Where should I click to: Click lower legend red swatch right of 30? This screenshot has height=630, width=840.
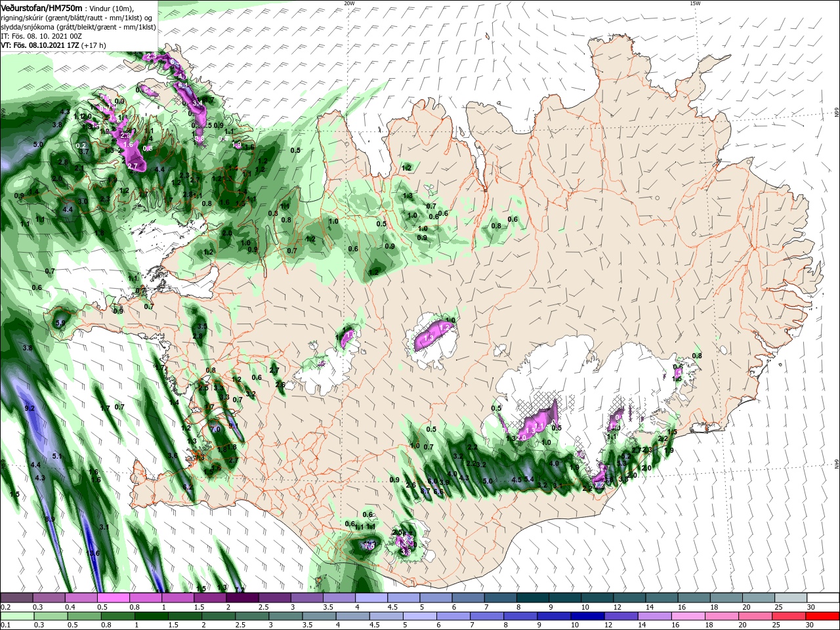[x=822, y=616]
